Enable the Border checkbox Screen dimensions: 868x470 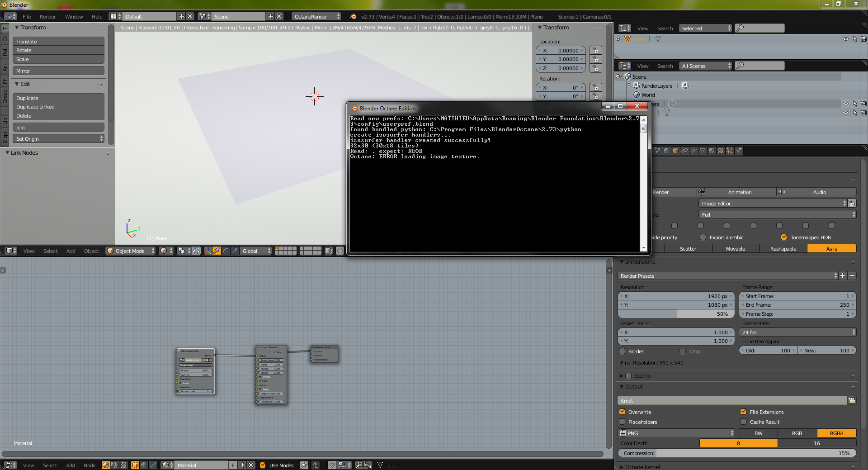coord(622,351)
